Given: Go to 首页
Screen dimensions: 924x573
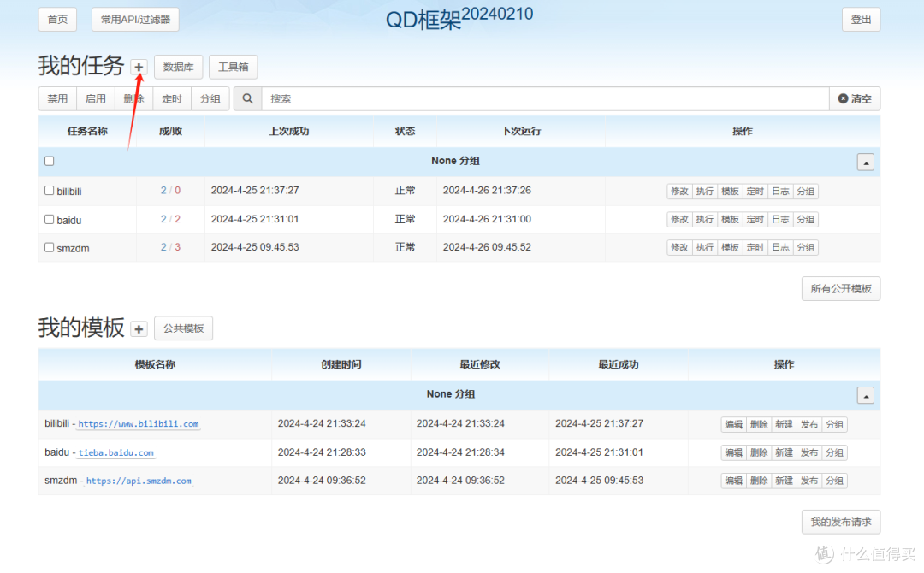Looking at the screenshot, I should click(58, 20).
